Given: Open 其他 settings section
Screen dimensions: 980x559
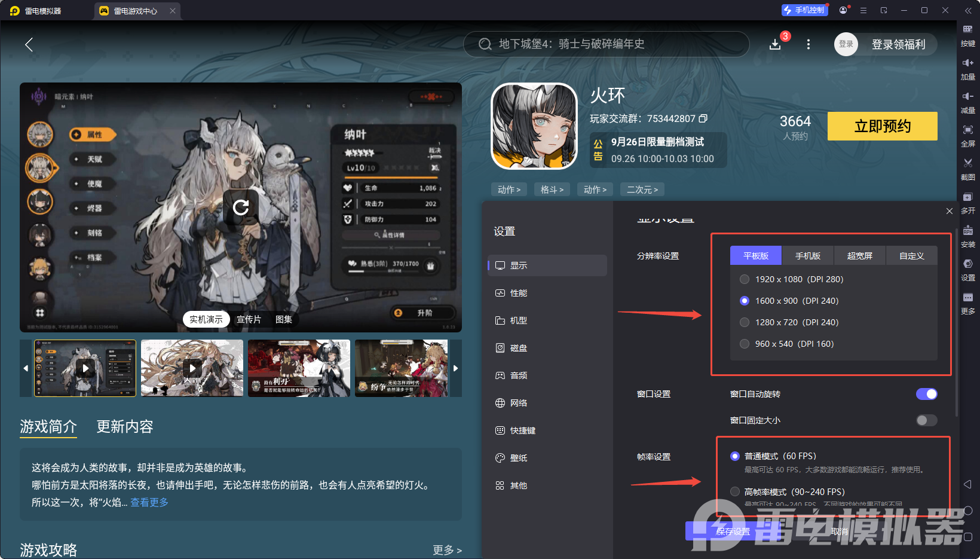Looking at the screenshot, I should click(x=547, y=485).
